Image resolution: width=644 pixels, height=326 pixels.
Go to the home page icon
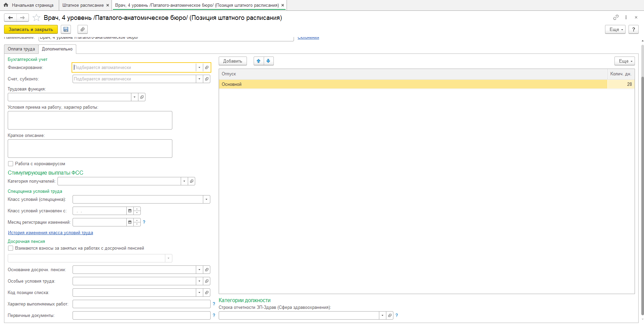pyautogui.click(x=6, y=5)
